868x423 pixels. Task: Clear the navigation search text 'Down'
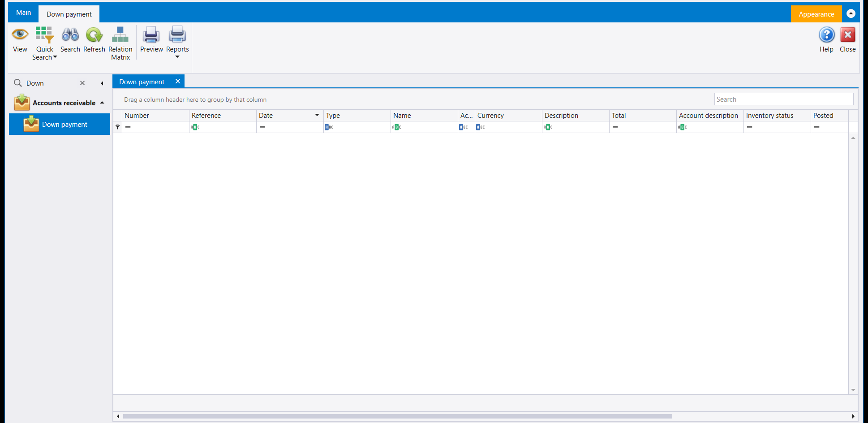(82, 83)
